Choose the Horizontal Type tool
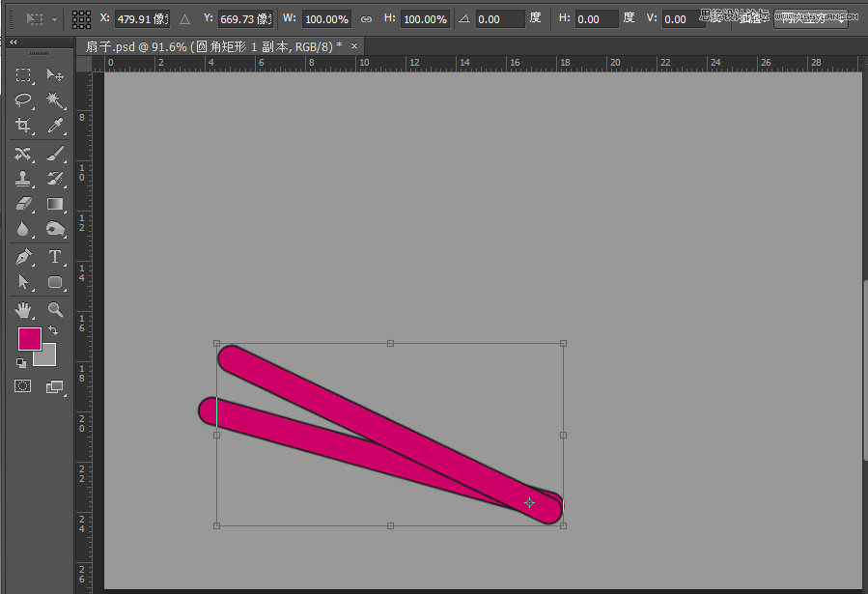868x594 pixels. [x=54, y=257]
